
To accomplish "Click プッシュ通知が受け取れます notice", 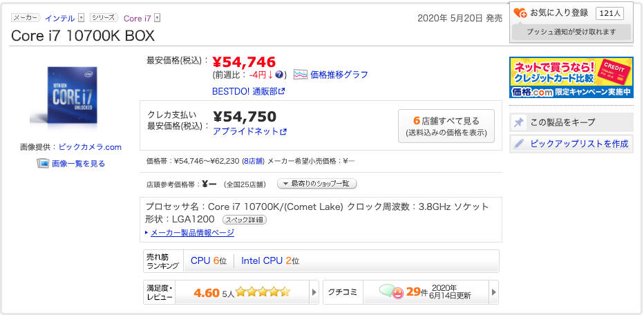I will click(571, 32).
